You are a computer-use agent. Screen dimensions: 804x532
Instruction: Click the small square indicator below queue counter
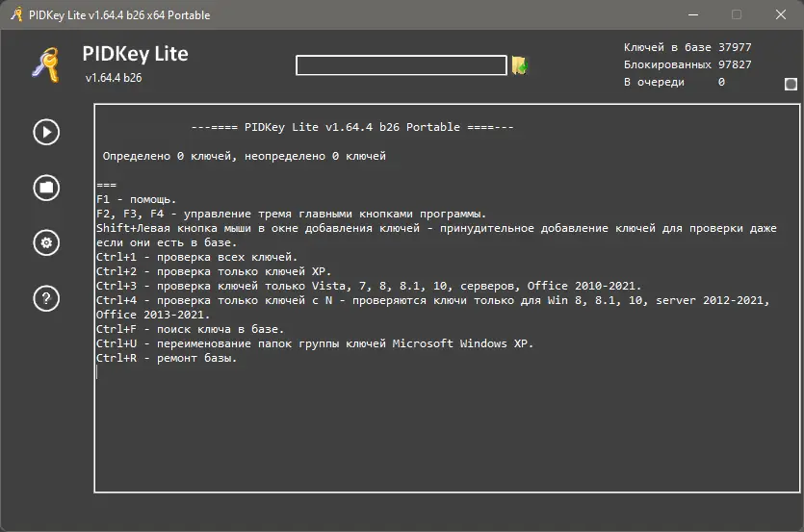click(x=791, y=84)
